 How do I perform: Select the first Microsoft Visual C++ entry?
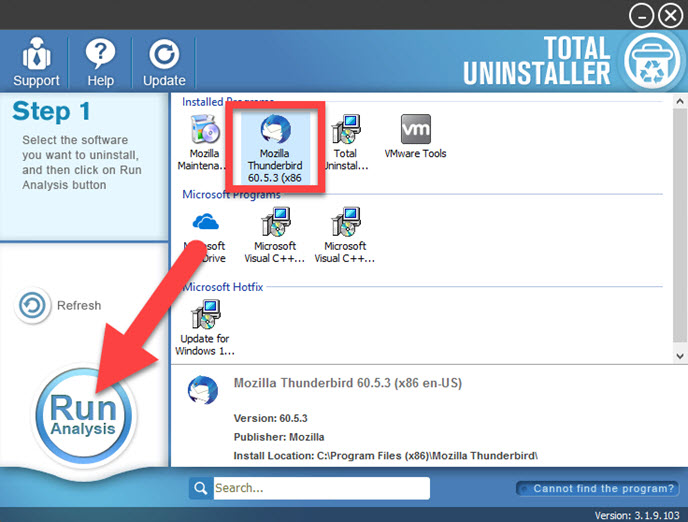pos(275,236)
